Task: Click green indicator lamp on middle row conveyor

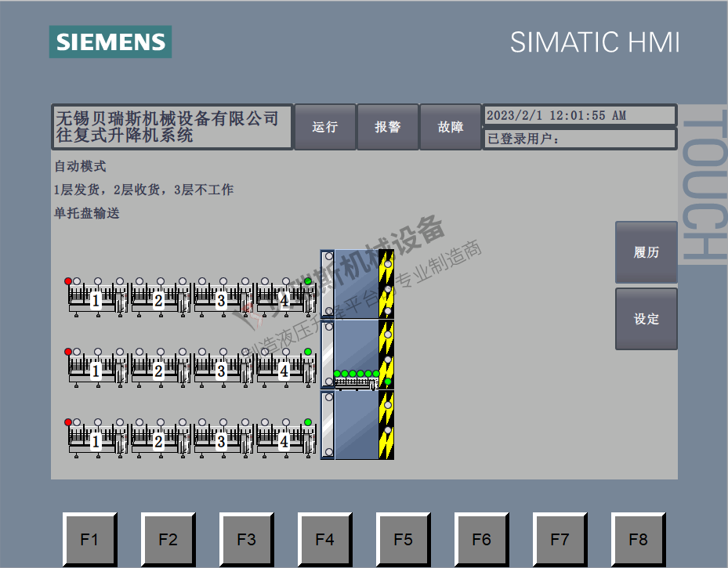Action: click(308, 352)
